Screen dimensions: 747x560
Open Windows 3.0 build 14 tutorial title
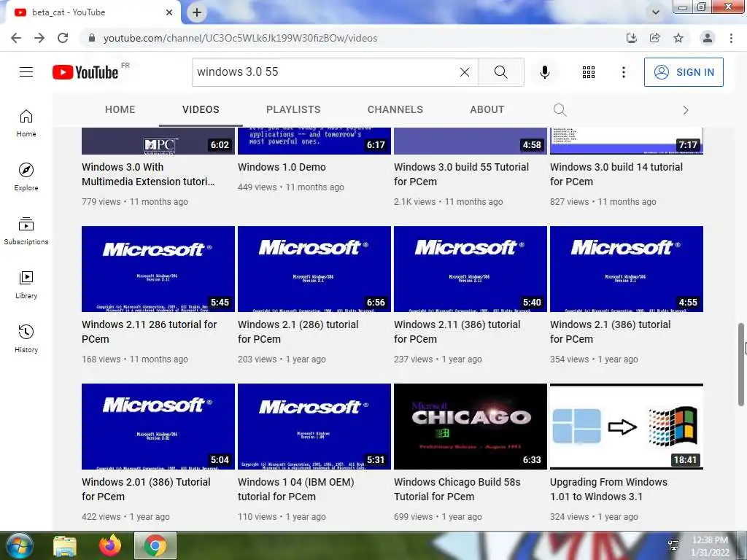pos(616,174)
